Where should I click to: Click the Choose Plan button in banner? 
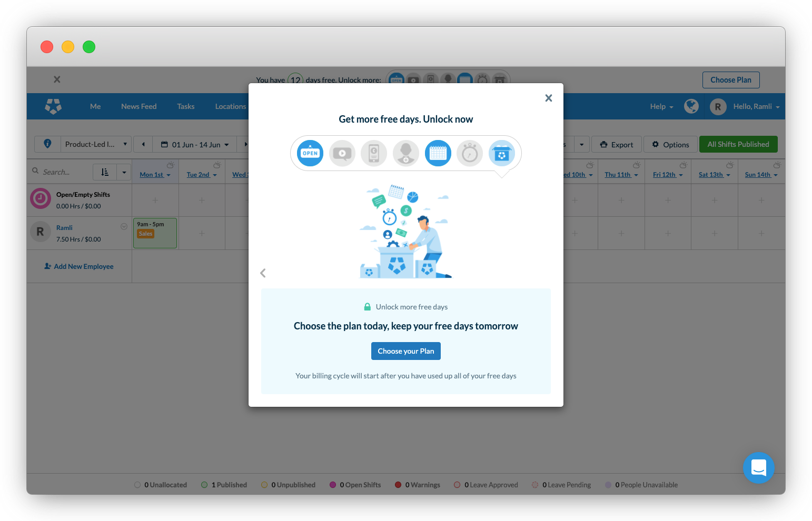[x=730, y=80]
